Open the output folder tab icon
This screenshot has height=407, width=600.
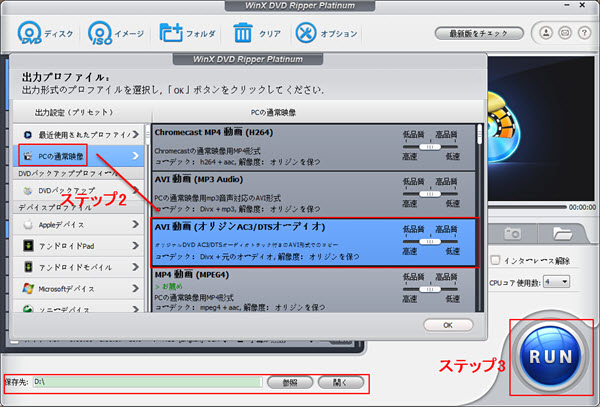point(562,233)
